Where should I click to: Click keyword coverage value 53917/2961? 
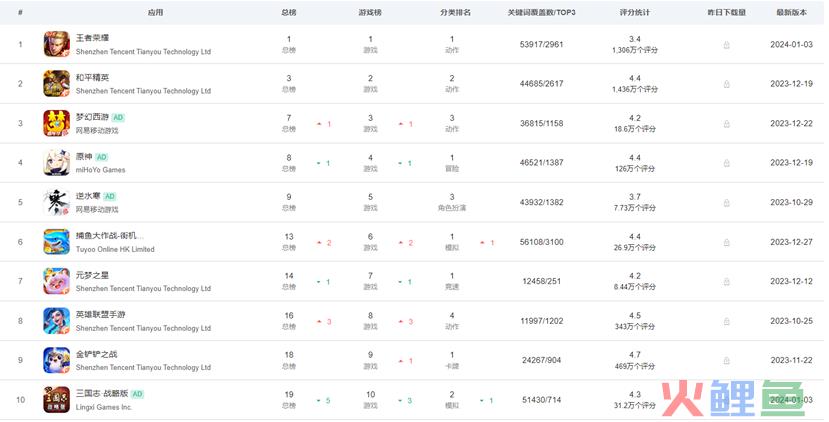[541, 44]
